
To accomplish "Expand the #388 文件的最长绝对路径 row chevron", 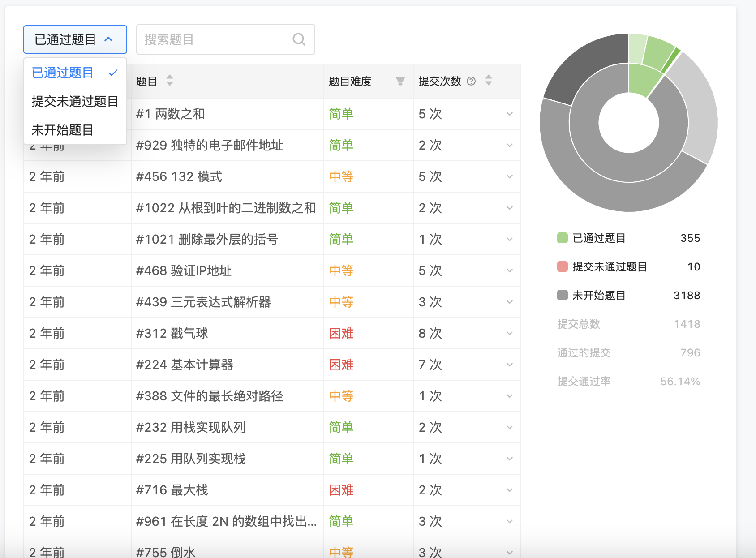I will click(x=510, y=396).
